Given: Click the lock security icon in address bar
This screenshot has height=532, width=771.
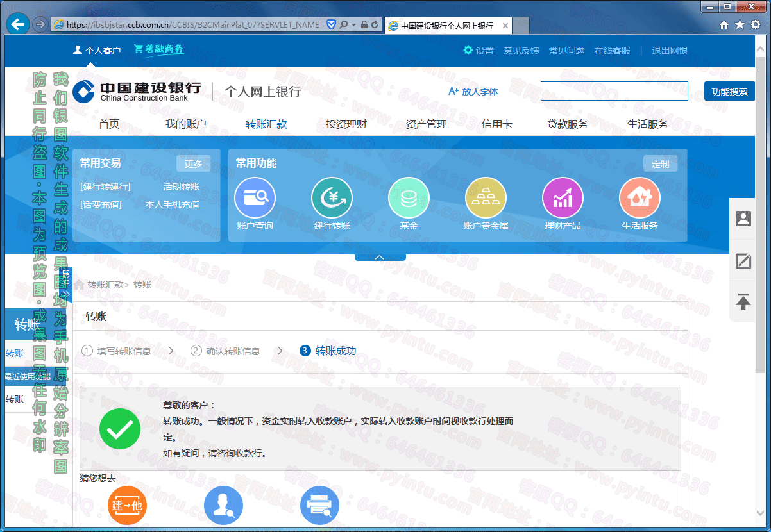Looking at the screenshot, I should click(x=364, y=25).
